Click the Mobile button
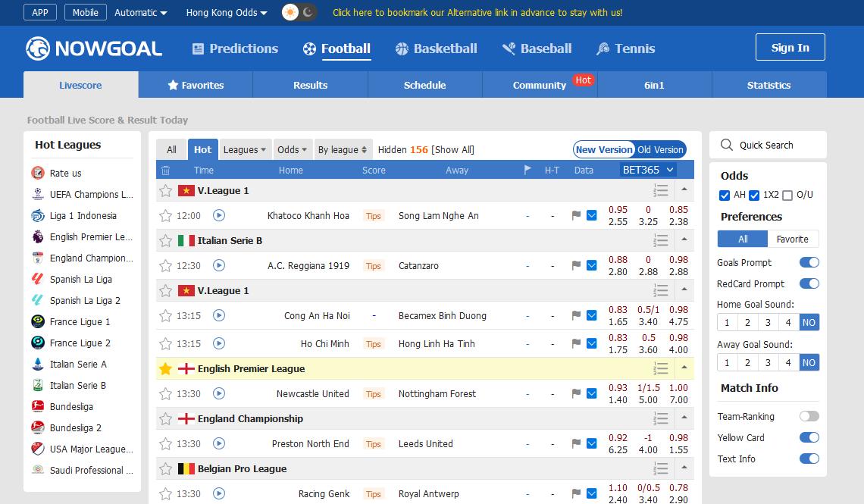 (86, 12)
